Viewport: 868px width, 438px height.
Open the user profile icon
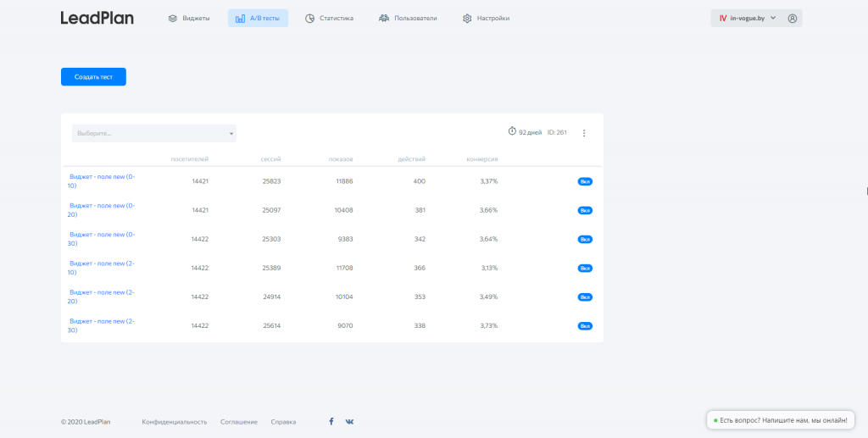793,18
